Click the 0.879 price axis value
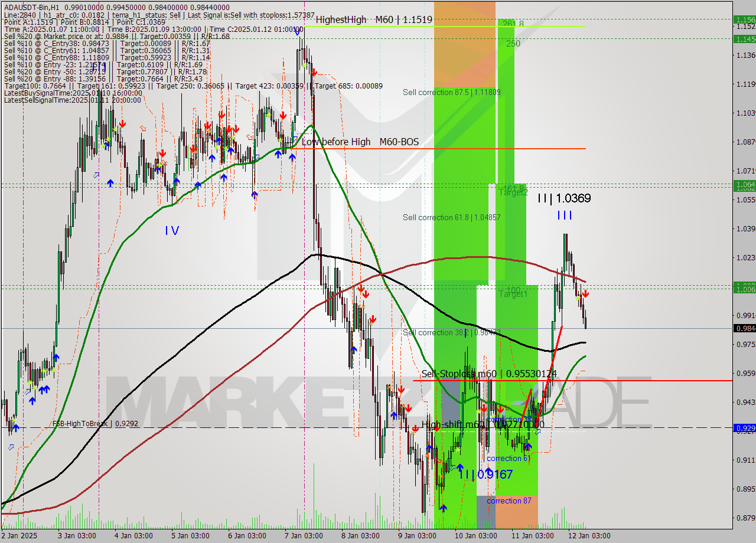 745,518
